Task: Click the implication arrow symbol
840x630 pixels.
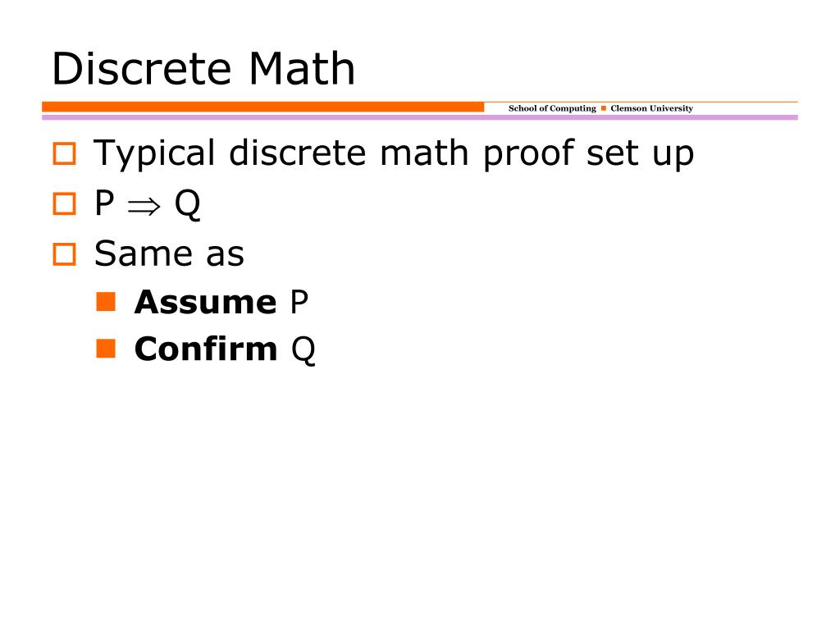Action: (x=144, y=206)
